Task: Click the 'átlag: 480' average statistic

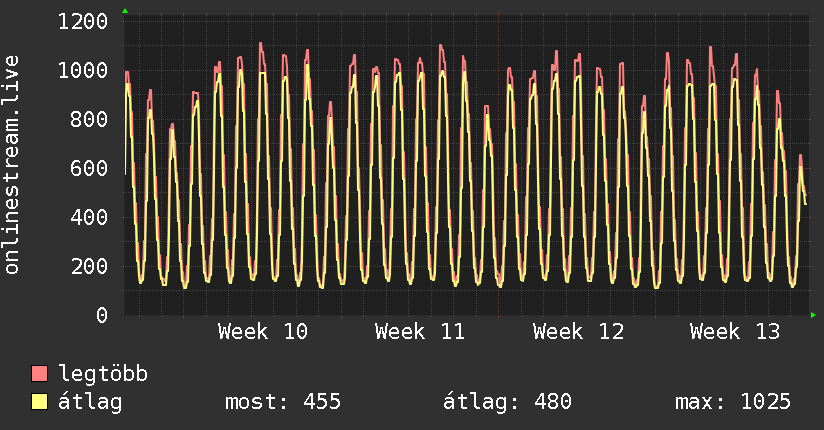Action: pyautogui.click(x=507, y=403)
